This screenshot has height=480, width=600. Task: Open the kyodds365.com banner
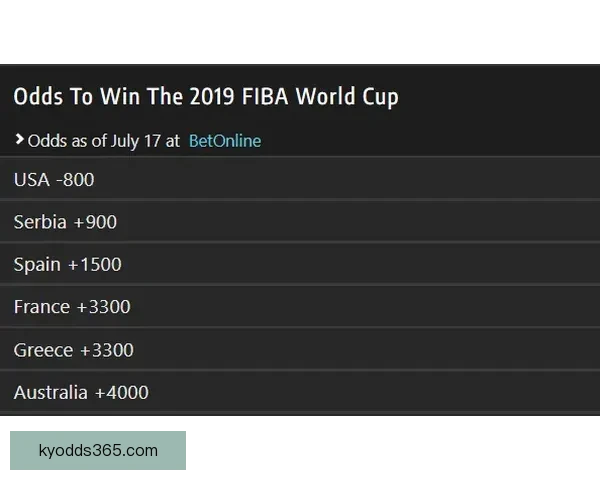click(99, 449)
